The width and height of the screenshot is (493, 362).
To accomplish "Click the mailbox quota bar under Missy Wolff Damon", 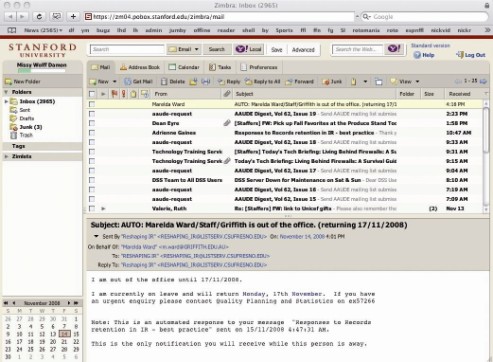I will point(41,71).
